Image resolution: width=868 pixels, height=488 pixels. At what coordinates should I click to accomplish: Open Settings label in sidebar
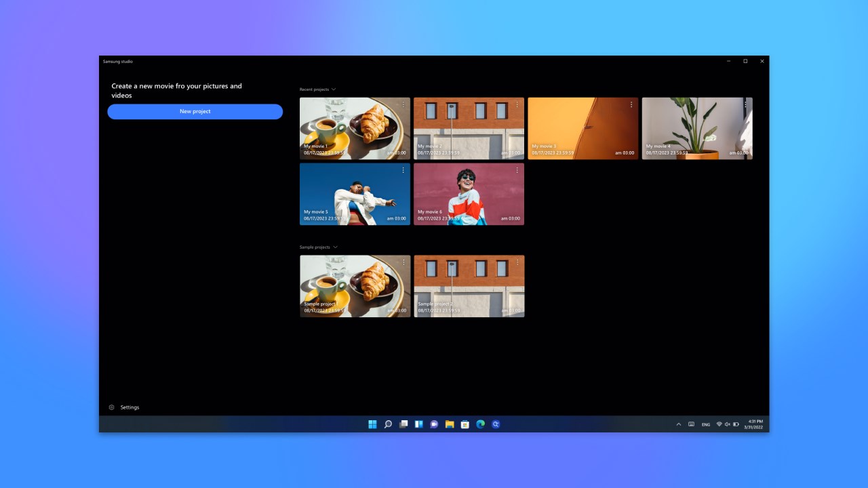(x=130, y=407)
